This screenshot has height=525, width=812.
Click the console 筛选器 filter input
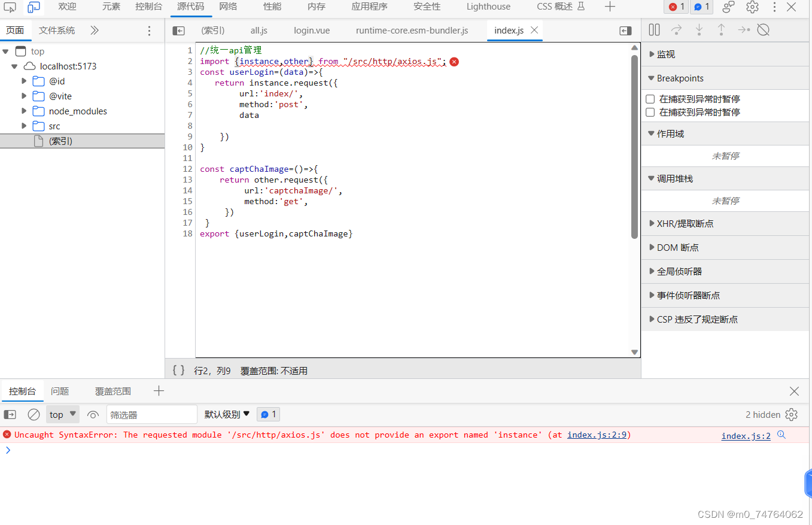[152, 414]
